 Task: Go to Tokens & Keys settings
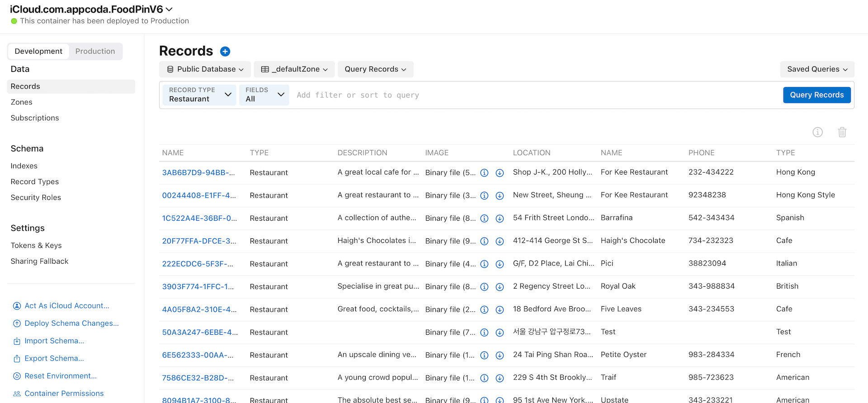(36, 246)
